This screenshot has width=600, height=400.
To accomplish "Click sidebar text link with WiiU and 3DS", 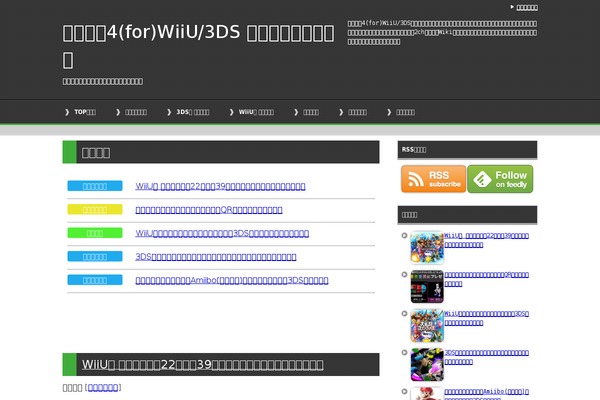I will point(486,318).
